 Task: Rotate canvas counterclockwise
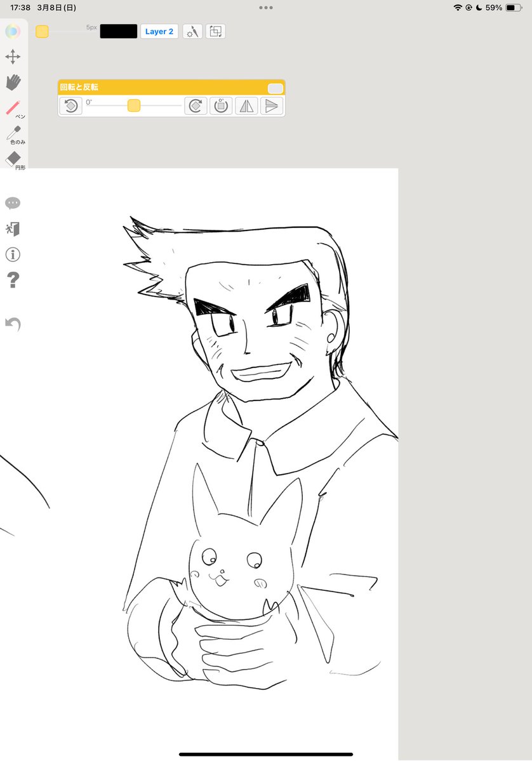pos(71,106)
